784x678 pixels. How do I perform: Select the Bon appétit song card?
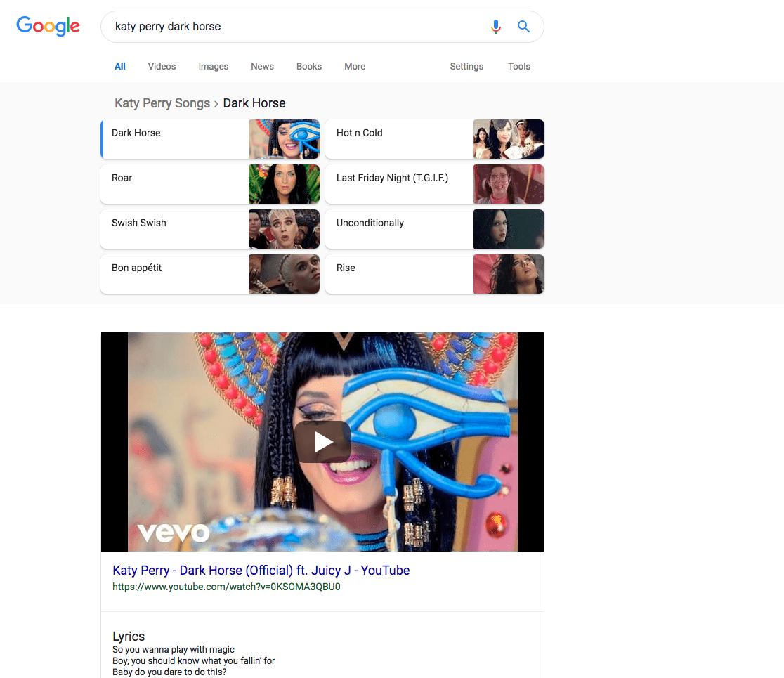pos(210,274)
